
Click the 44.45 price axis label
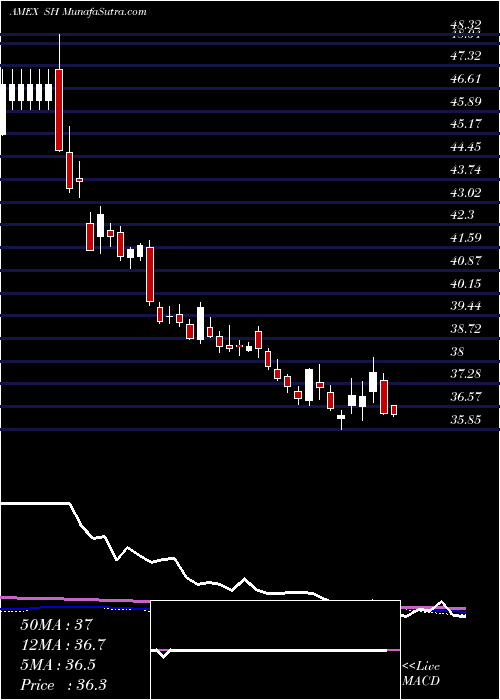click(466, 146)
